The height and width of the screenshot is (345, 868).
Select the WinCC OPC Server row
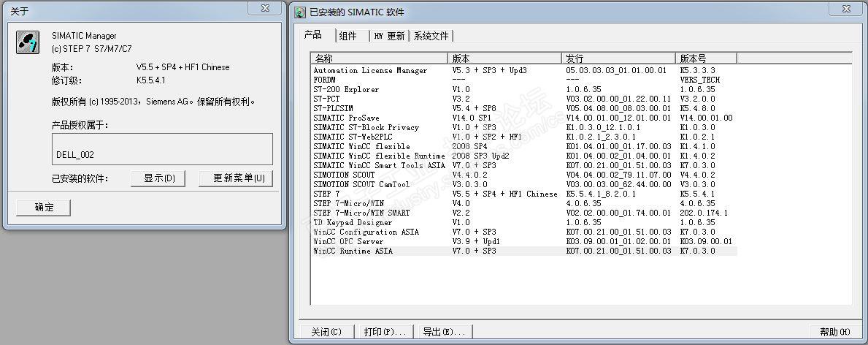(x=523, y=241)
